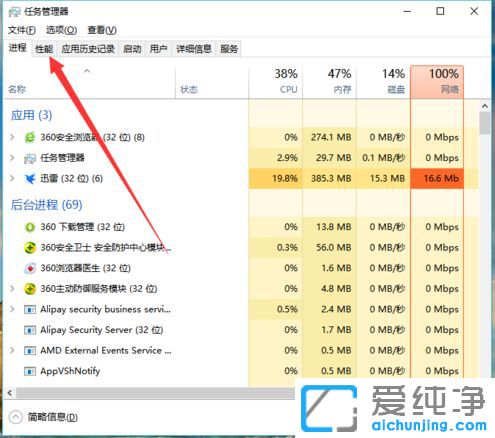Switch to the 性能 tab

(44, 49)
